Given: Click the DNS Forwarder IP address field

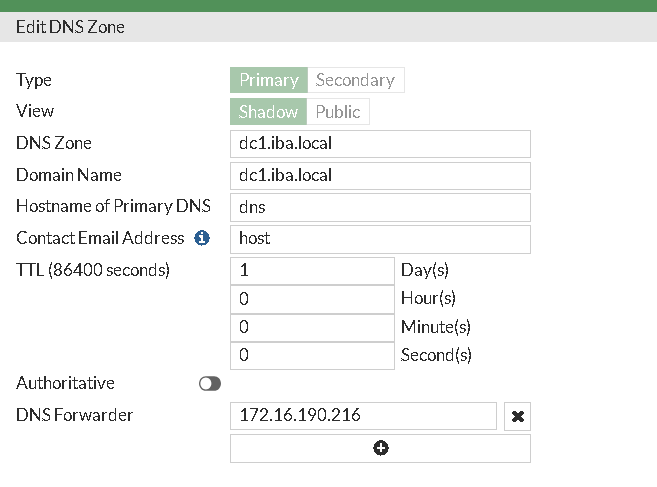Looking at the screenshot, I should (x=363, y=416).
